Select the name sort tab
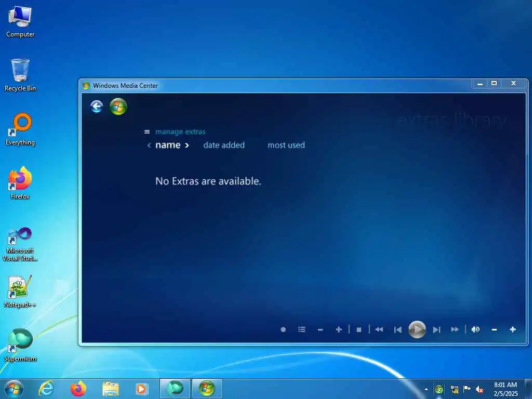The height and width of the screenshot is (399, 532). (168, 145)
